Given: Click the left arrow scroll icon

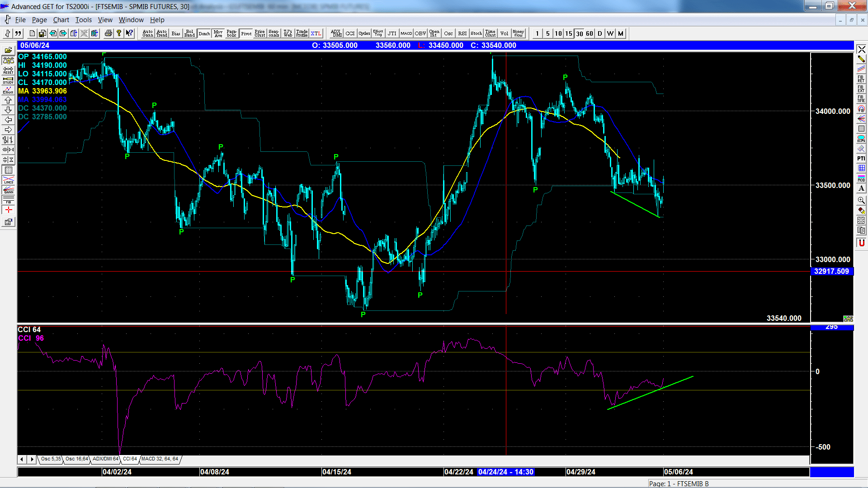Looking at the screenshot, I should [x=8, y=120].
